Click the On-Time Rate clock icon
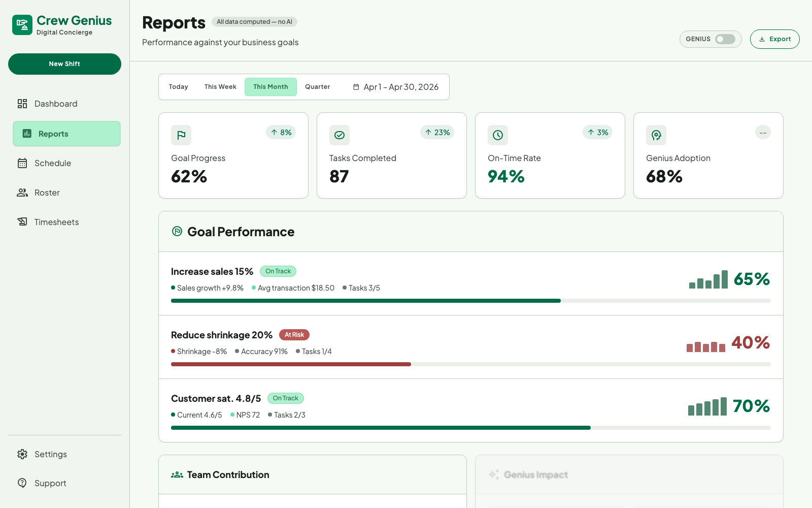 (498, 135)
